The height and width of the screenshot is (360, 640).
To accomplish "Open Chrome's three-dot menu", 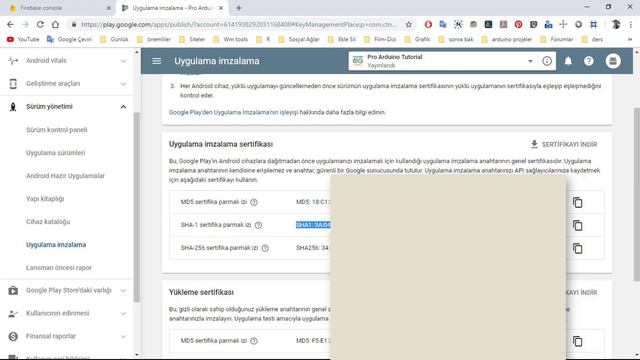I will pyautogui.click(x=631, y=24).
